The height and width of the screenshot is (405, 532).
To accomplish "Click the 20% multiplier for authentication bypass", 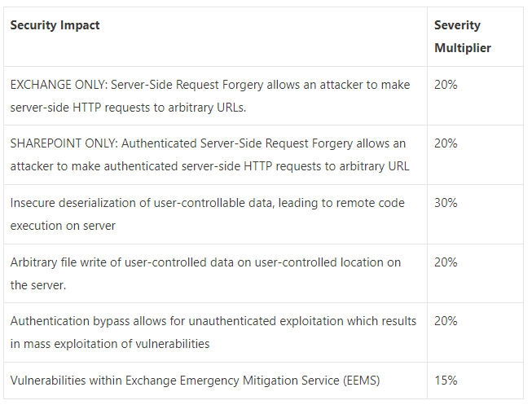I will tap(446, 321).
